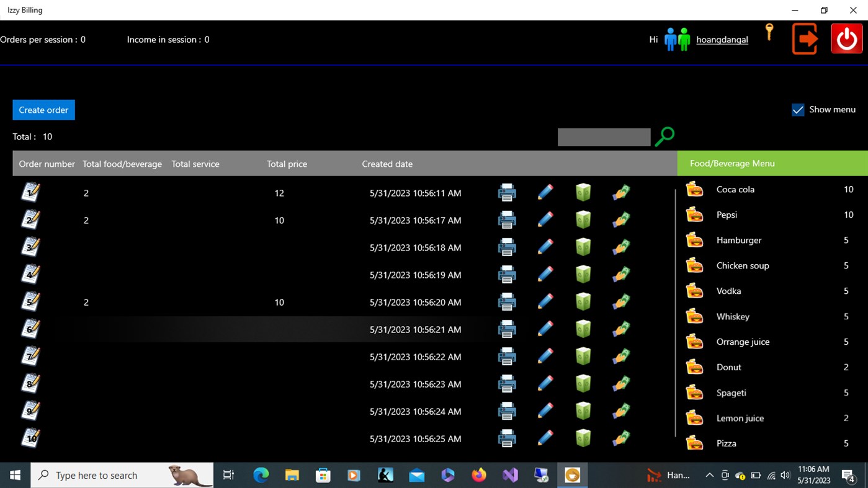Click the folder icon next to Coca cola
The height and width of the screenshot is (488, 868).
pyautogui.click(x=694, y=189)
